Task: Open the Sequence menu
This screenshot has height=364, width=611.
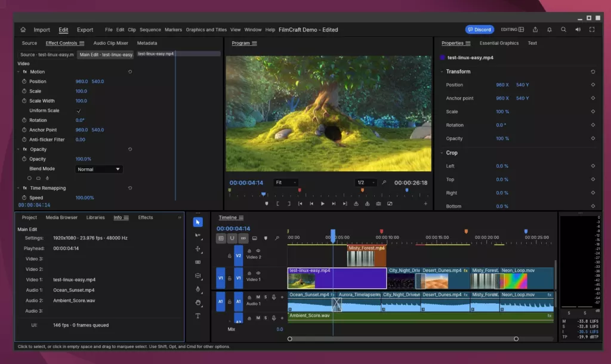Action: coord(150,30)
